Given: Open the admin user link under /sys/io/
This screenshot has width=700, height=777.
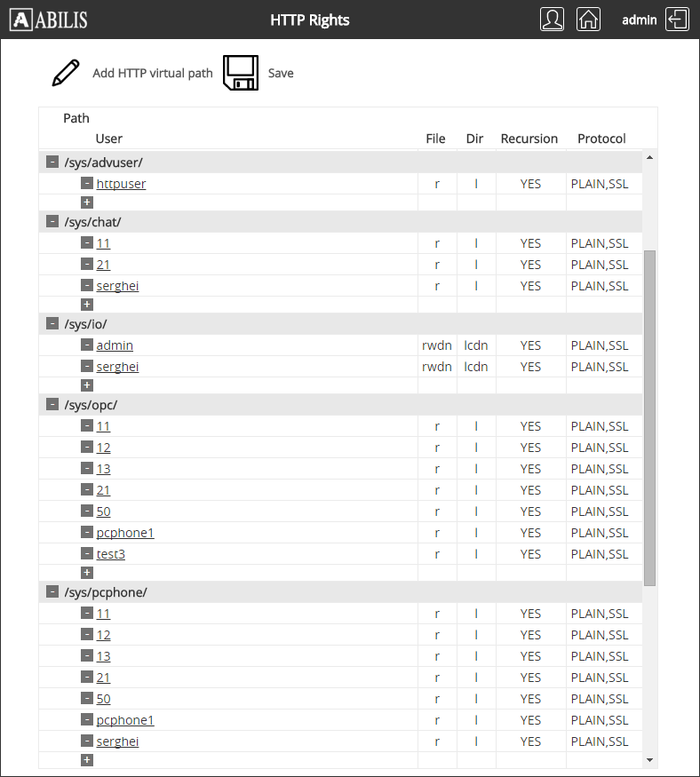Looking at the screenshot, I should [115, 345].
